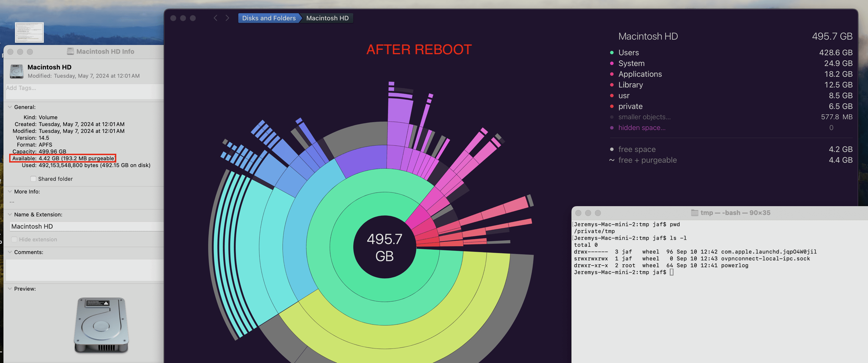The width and height of the screenshot is (868, 363).
Task: Click the hidden space link
Action: coord(642,128)
